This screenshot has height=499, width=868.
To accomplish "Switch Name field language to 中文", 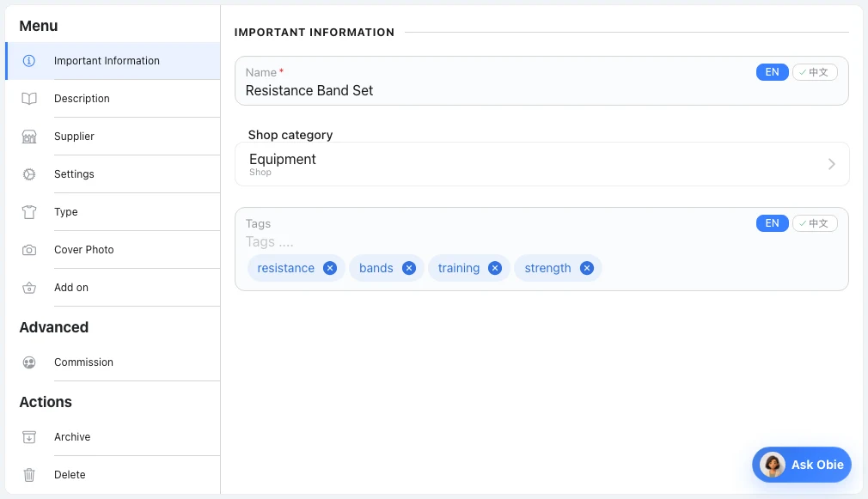I will [815, 72].
